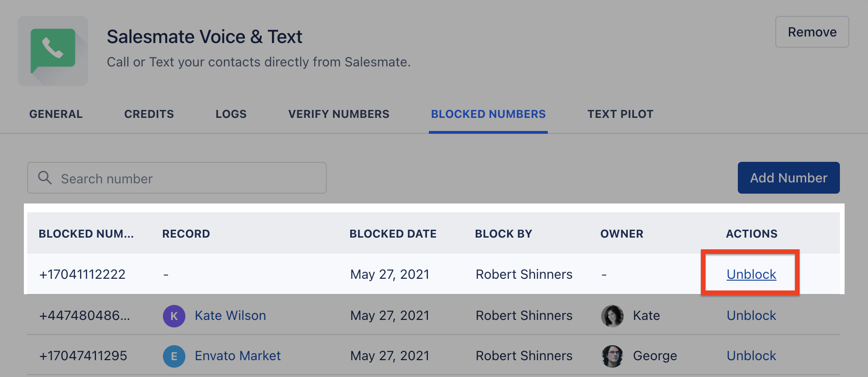
Task: Focus the Search number field
Action: click(177, 178)
